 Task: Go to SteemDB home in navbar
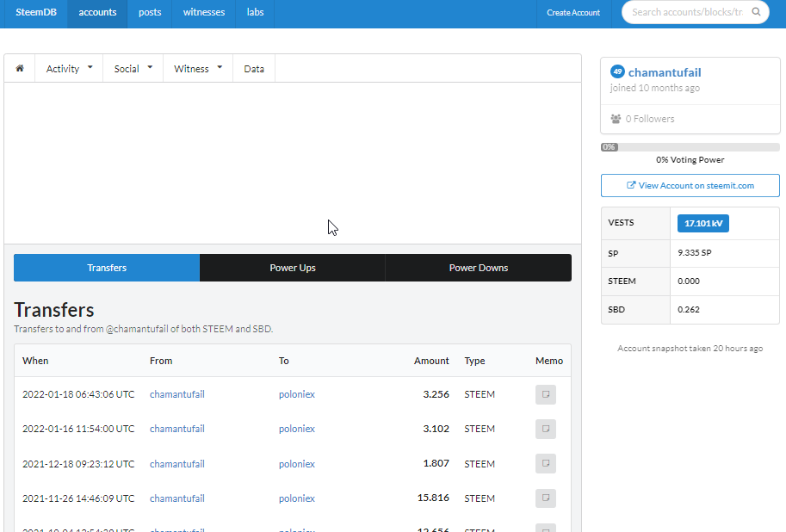[x=36, y=13]
